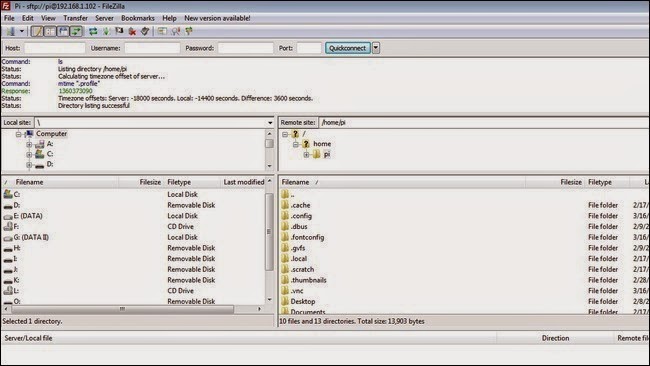Disconnect from the current server
The width and height of the screenshot is (650, 366).
pos(132,31)
